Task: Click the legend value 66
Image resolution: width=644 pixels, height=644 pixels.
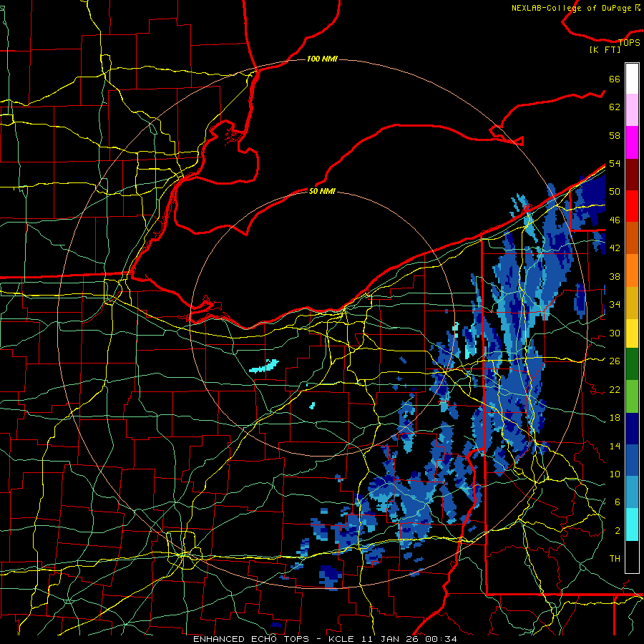Action: tap(615, 79)
